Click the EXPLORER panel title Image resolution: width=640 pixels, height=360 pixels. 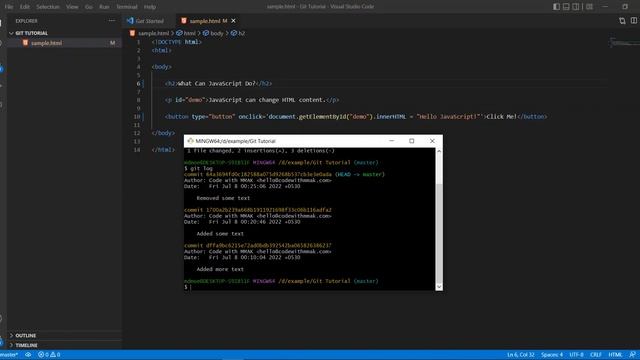point(27,21)
